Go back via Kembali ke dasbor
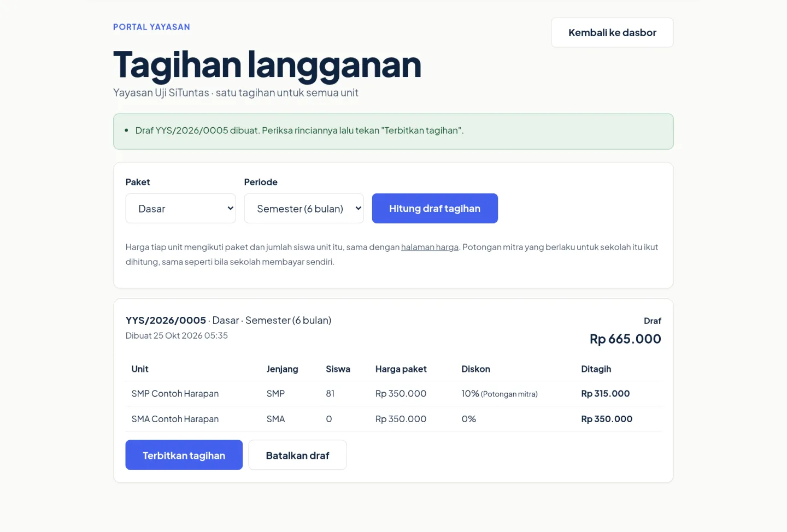 tap(612, 32)
